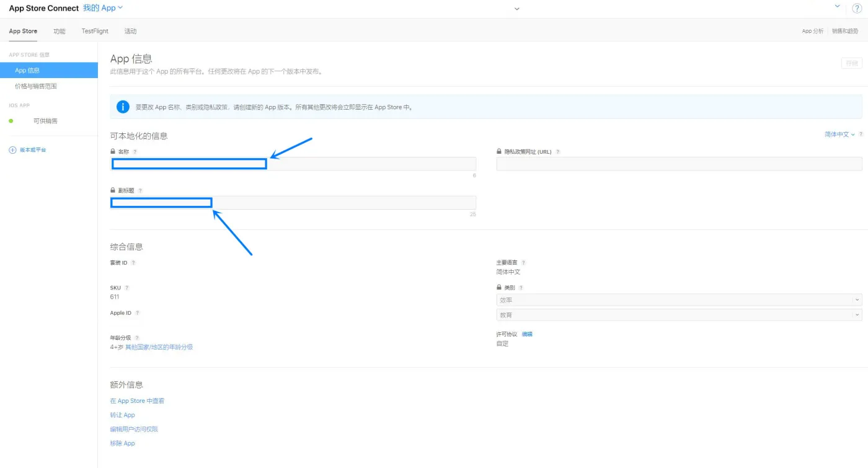Open the secondary category dropdown showing 教育

[679, 315]
